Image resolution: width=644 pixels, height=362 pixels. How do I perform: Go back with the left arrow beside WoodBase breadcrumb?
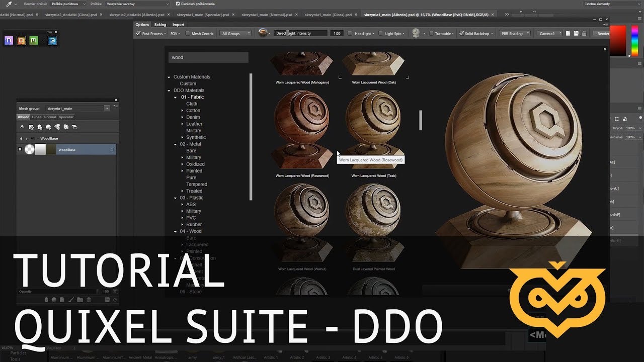click(x=21, y=139)
